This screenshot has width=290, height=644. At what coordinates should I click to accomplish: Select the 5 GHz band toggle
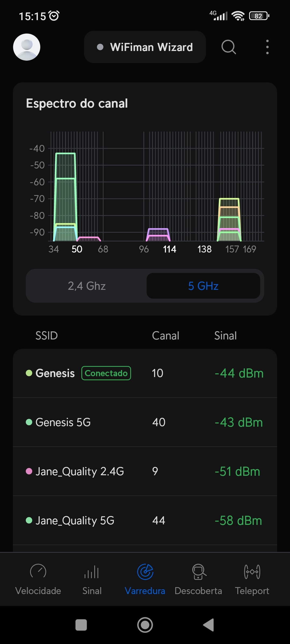[x=203, y=286]
